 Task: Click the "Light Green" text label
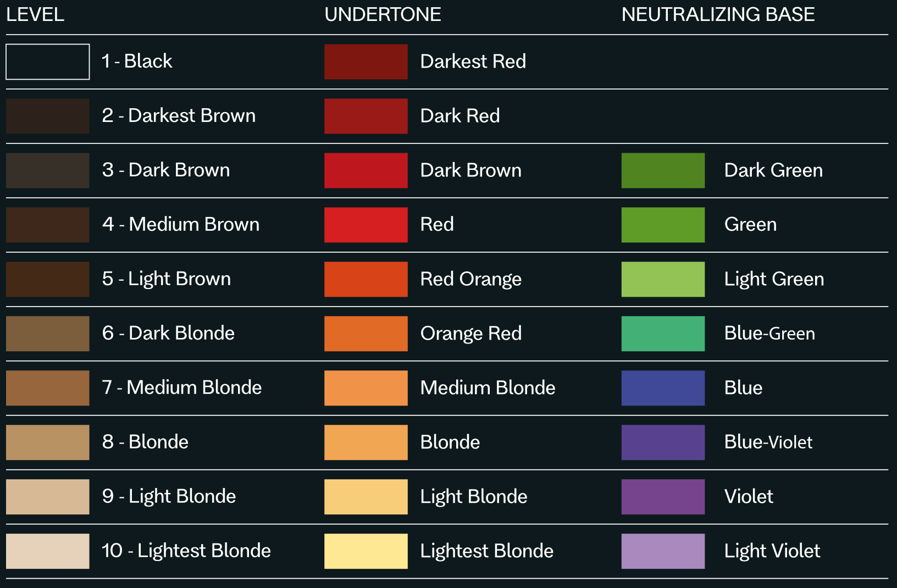click(774, 279)
